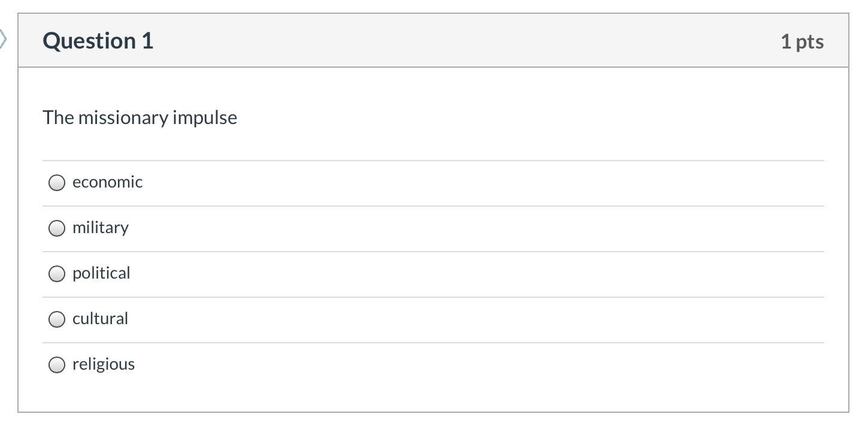Mark the political radio button circle
Image resolution: width=868 pixels, height=423 pixels.
(57, 274)
